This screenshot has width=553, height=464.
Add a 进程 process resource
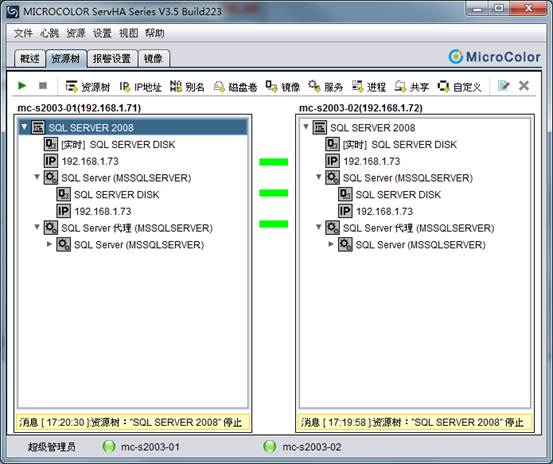(369, 86)
